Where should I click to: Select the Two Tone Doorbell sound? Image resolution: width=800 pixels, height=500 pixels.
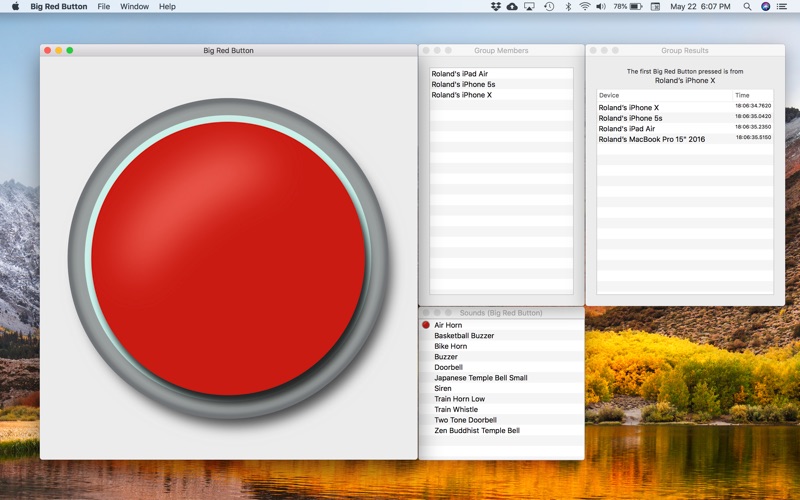pyautogui.click(x=502, y=420)
